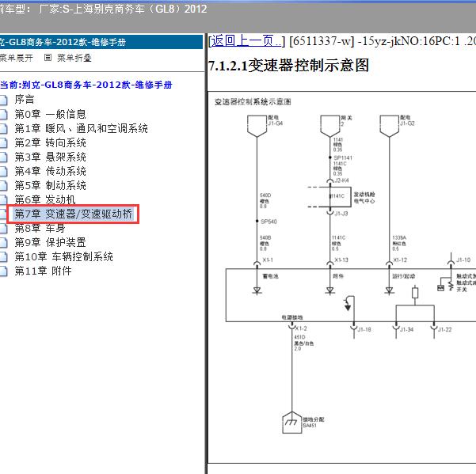Viewport: 476px width, 474px height.
Task: Open the 序言 tree item
Action: [x=25, y=100]
